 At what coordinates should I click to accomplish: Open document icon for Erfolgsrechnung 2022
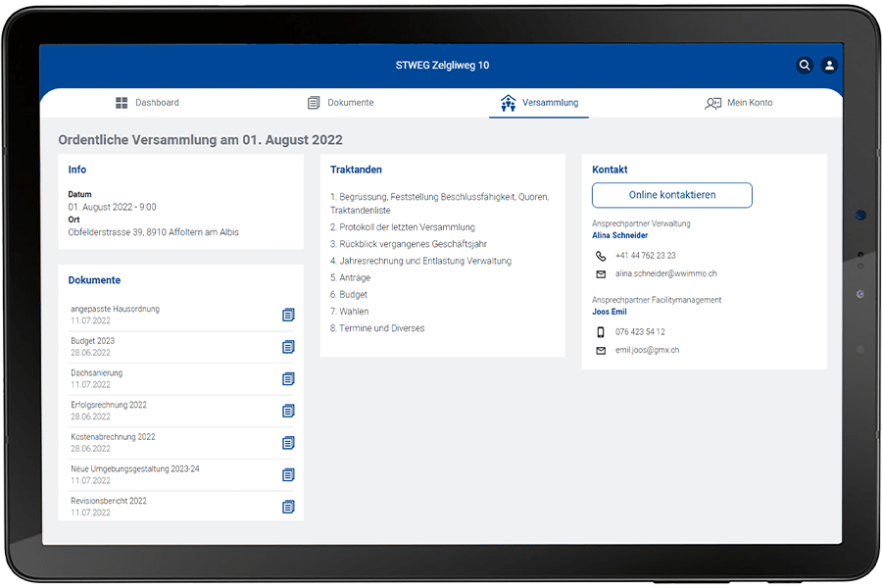pyautogui.click(x=288, y=411)
